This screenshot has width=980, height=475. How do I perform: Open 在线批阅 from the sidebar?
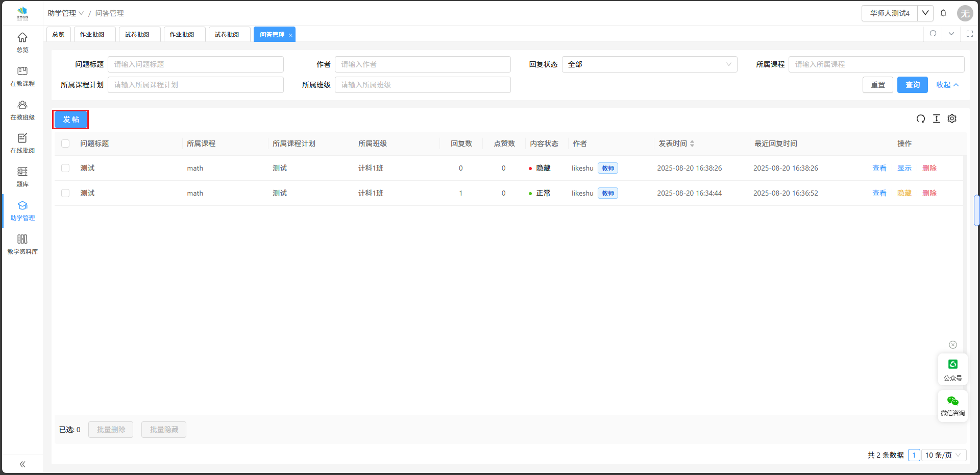pyautogui.click(x=22, y=143)
